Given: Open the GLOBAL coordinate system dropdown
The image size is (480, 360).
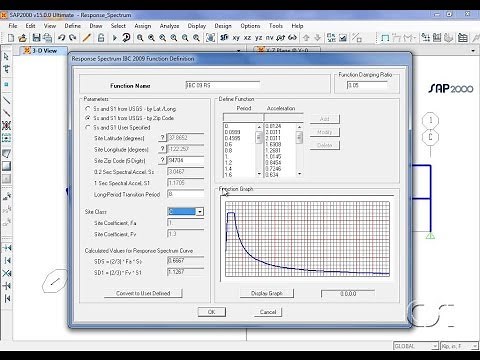Looking at the screenshot, I should pos(435,346).
